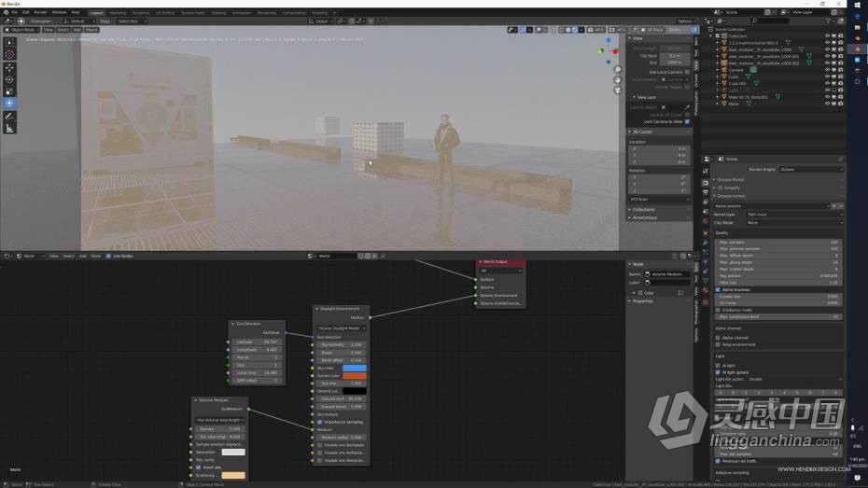Click the Global transform orientation button
Viewport: 868px width, 488px height.
click(319, 21)
